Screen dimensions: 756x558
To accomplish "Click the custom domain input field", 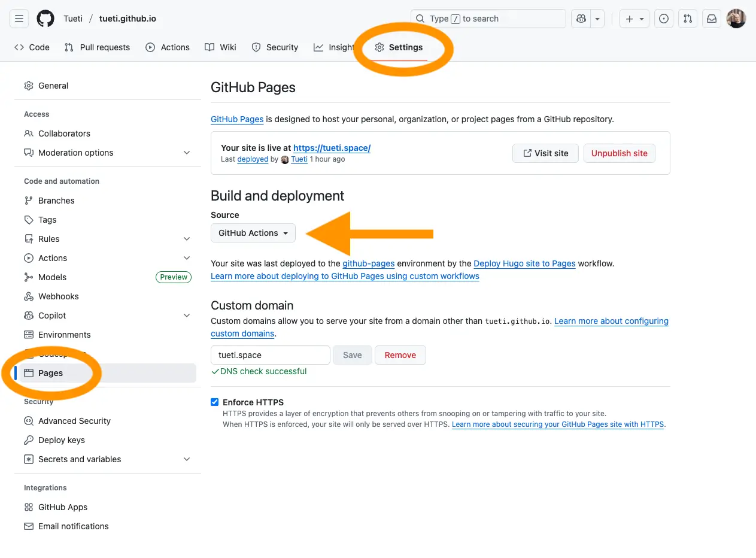I will (270, 354).
